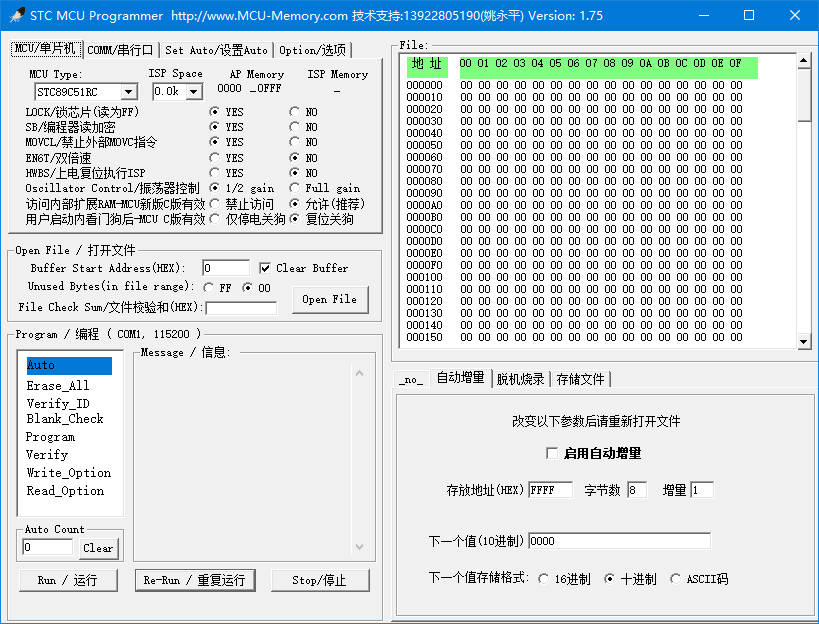Switch to the _no_ tab

coord(411,380)
